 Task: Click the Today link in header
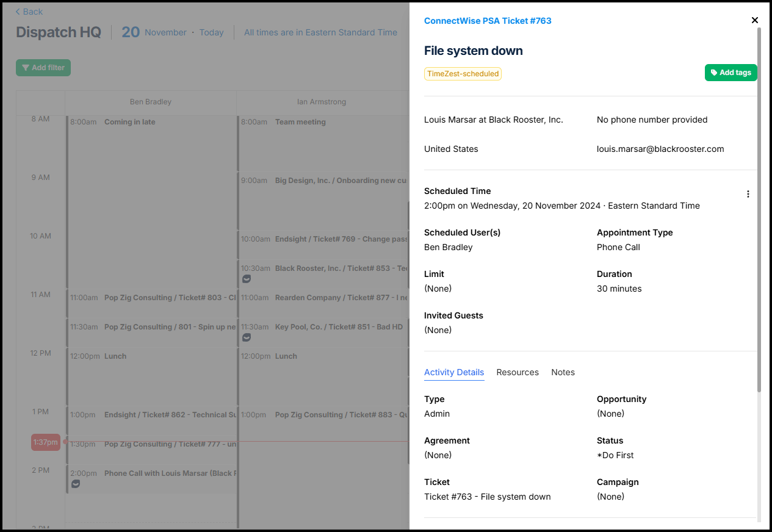point(211,32)
